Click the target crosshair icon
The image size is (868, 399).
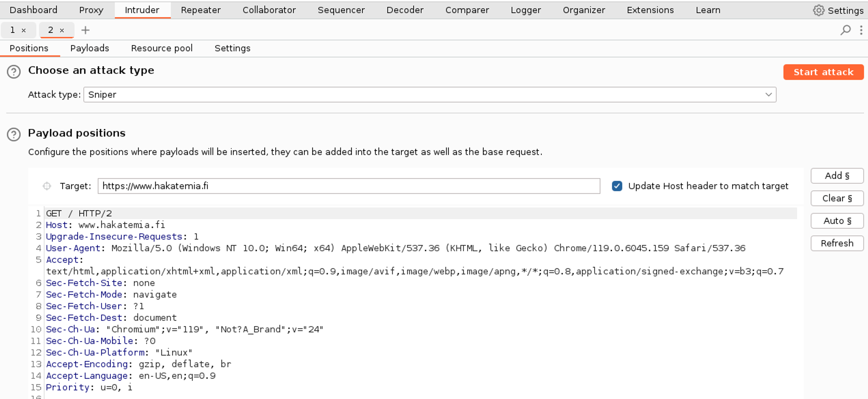(x=47, y=186)
